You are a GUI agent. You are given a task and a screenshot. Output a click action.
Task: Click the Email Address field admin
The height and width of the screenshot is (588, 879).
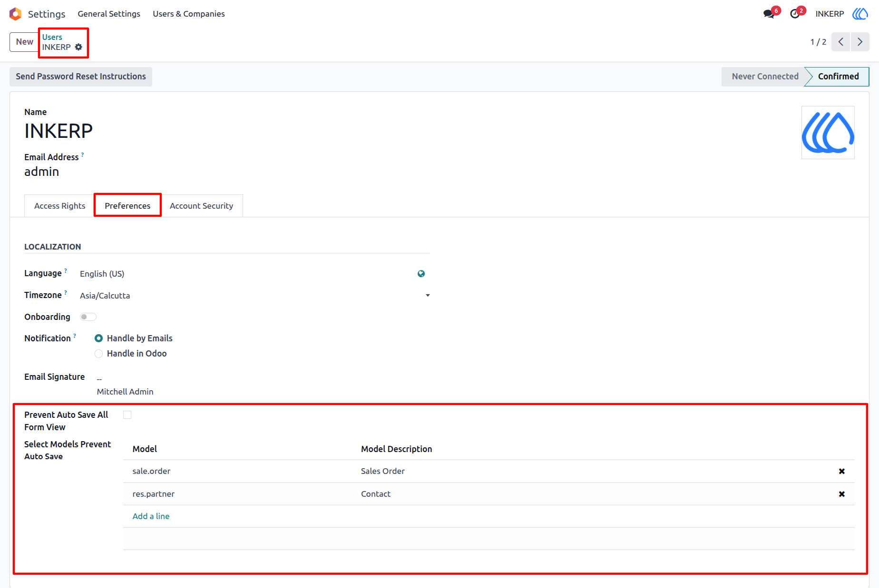(x=42, y=172)
